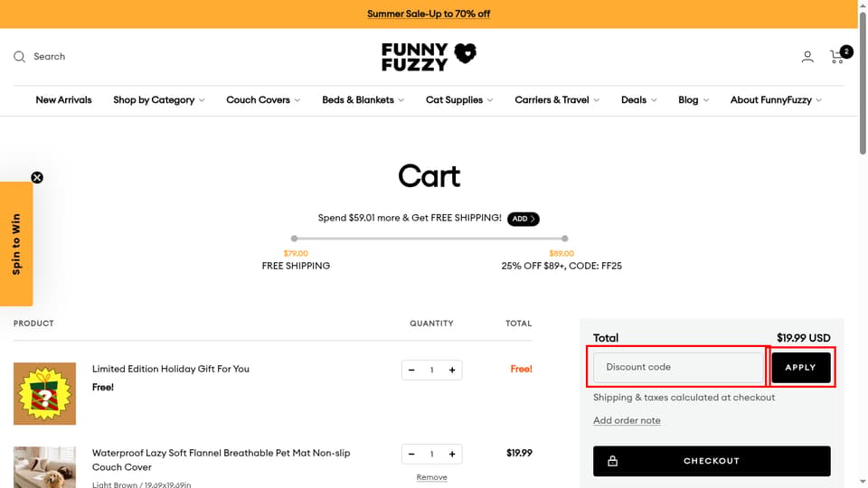Open Limited Edition Holiday Gift product link
This screenshot has width=868, height=488.
click(x=171, y=369)
